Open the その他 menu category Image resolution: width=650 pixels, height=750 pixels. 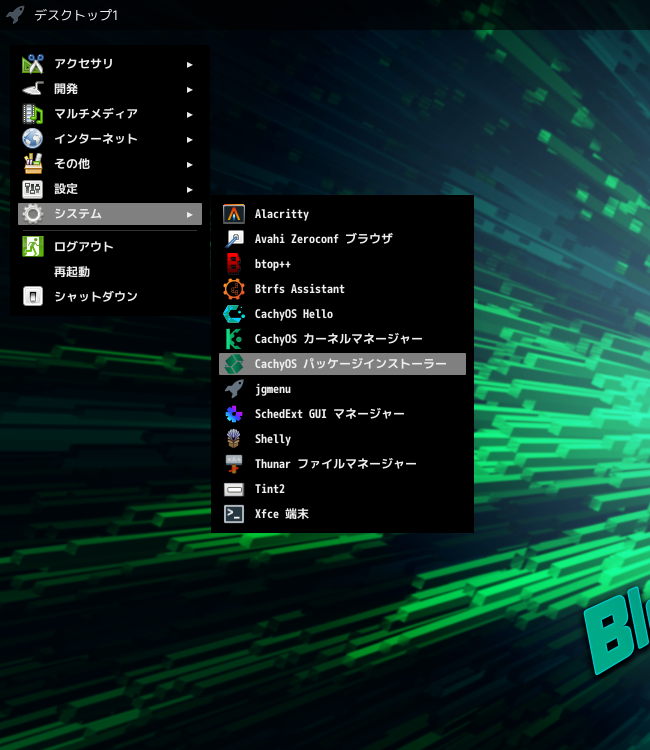click(x=110, y=164)
